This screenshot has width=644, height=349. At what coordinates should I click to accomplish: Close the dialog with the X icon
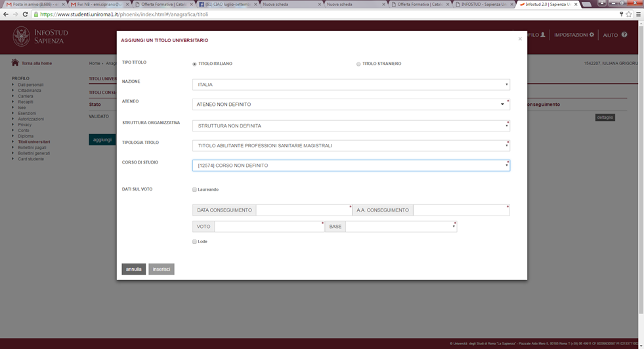click(x=520, y=39)
